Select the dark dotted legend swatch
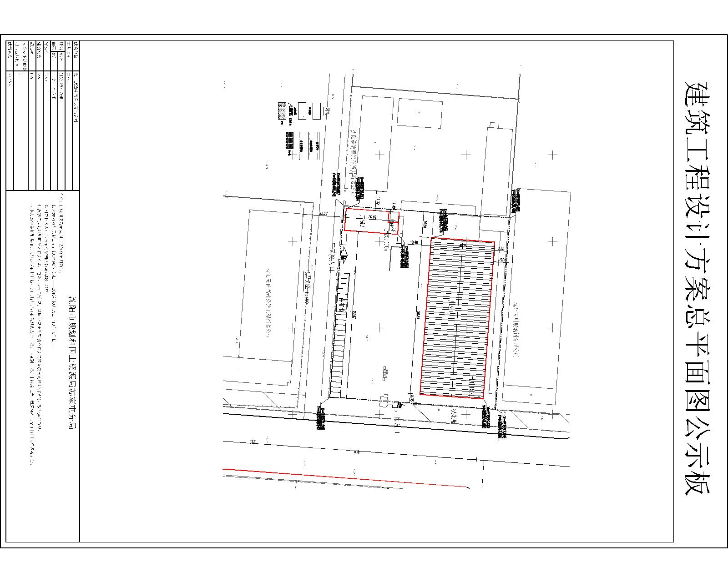Viewport: 728px width, 582px height. tap(290, 140)
